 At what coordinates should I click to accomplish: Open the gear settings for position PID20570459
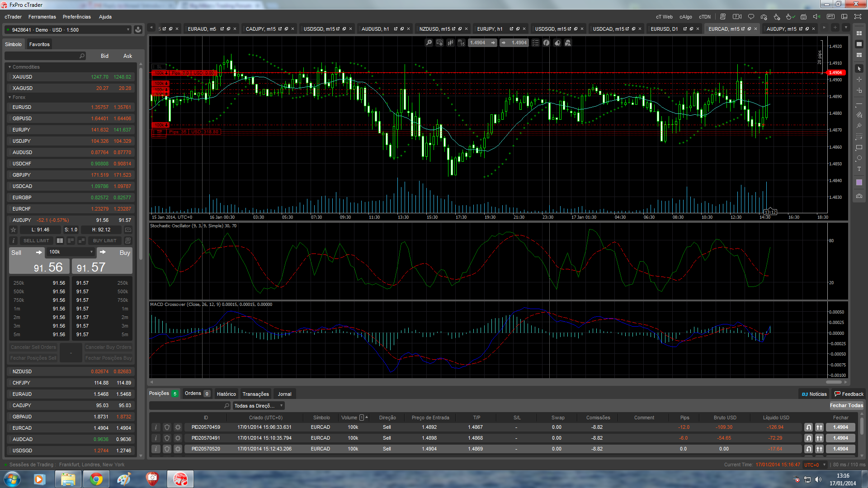coord(178,427)
